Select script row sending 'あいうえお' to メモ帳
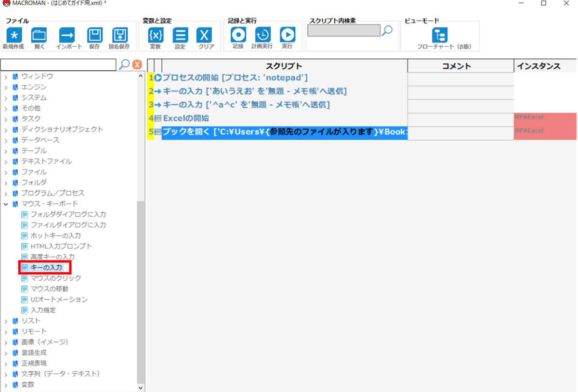 coord(285,91)
